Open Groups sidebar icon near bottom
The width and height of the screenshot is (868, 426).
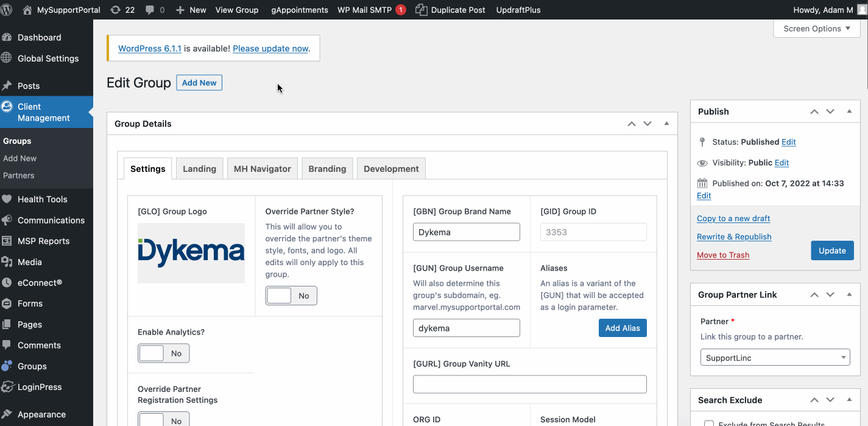click(x=7, y=366)
